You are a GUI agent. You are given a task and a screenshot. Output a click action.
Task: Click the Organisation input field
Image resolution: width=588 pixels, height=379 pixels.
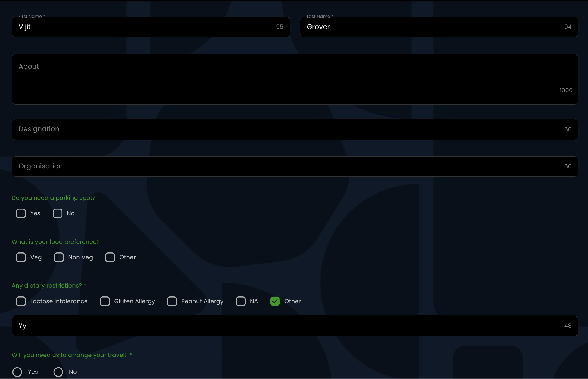[x=295, y=166]
